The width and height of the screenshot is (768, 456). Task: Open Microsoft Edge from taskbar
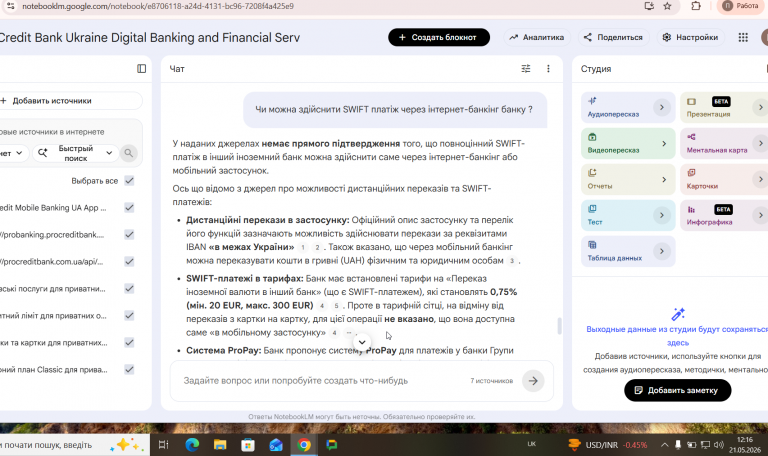tap(192, 445)
